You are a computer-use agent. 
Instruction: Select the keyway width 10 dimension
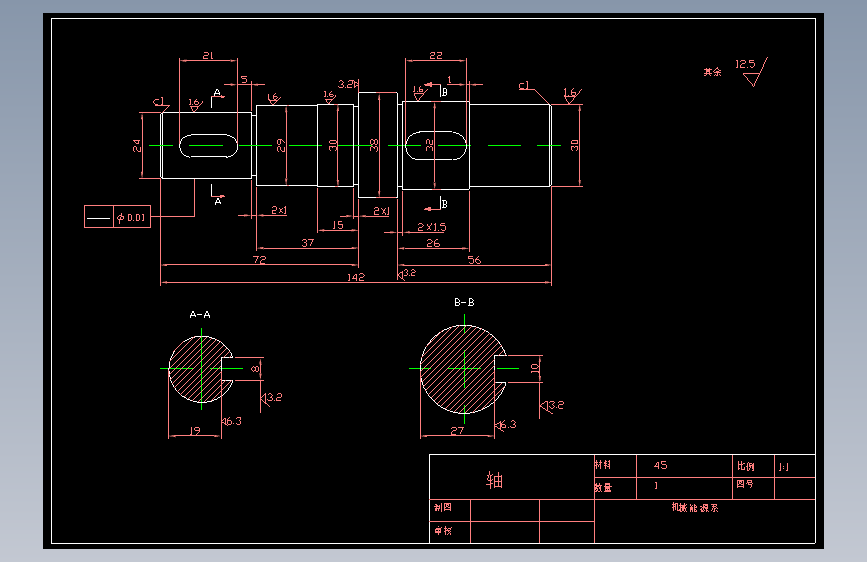tap(535, 368)
